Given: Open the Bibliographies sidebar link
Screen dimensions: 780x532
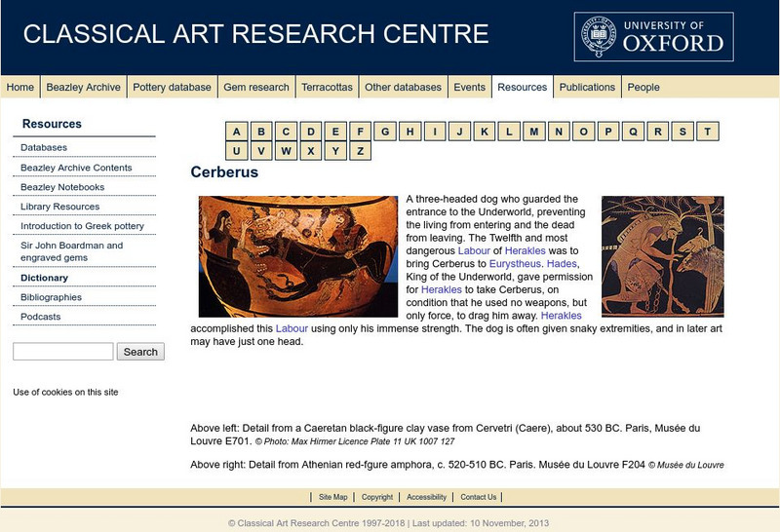Looking at the screenshot, I should tap(51, 297).
